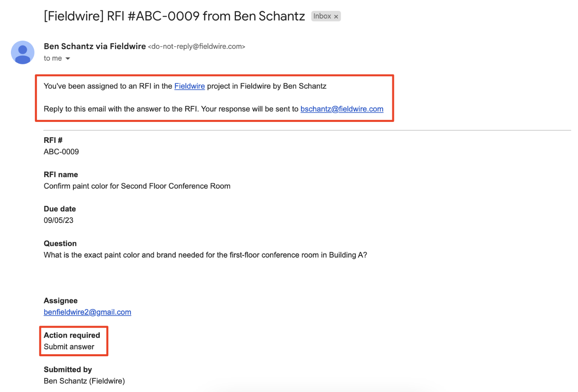The image size is (578, 392).
Task: Click the question text about Building A
Action: (x=205, y=255)
